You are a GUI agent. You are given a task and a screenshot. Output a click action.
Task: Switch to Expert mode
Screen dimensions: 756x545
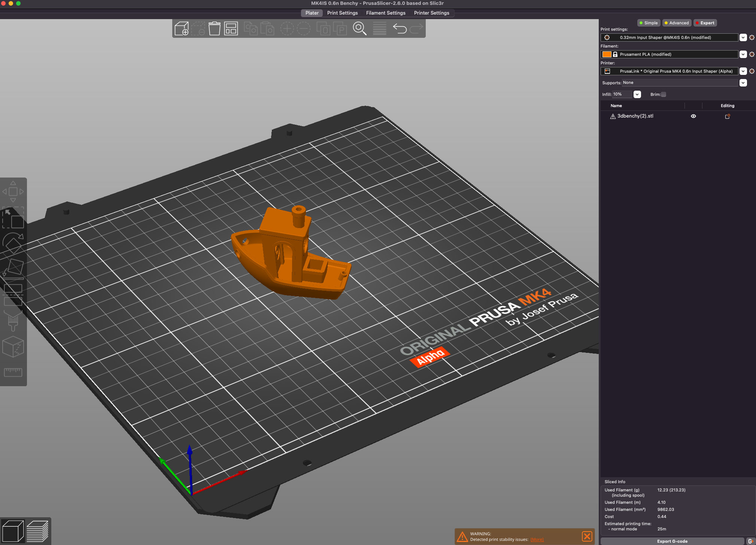(705, 23)
